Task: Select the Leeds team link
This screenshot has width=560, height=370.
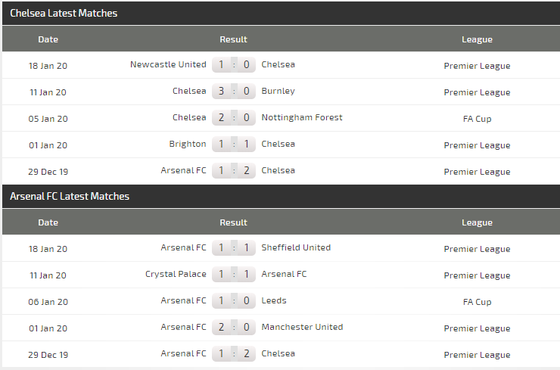Action: (x=274, y=300)
